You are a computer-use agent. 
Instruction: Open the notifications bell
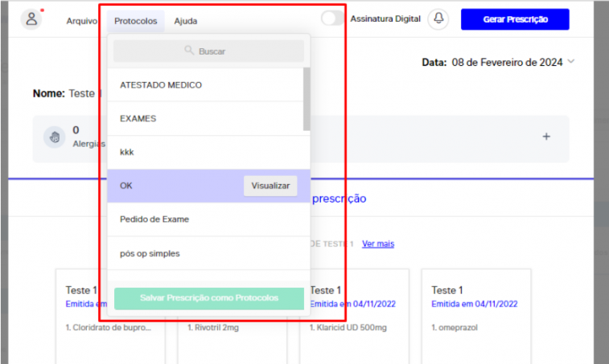coord(438,19)
